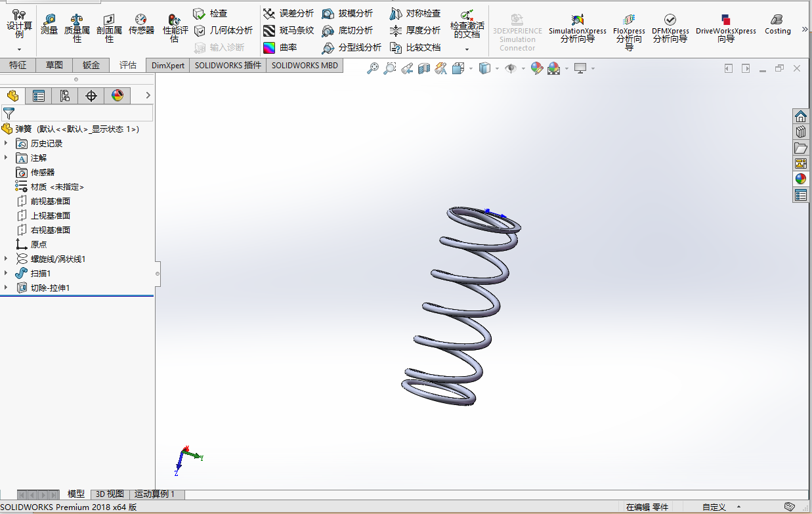Open Deviation Analysis (误差分析)
This screenshot has height=514, width=812.
pyautogui.click(x=288, y=13)
